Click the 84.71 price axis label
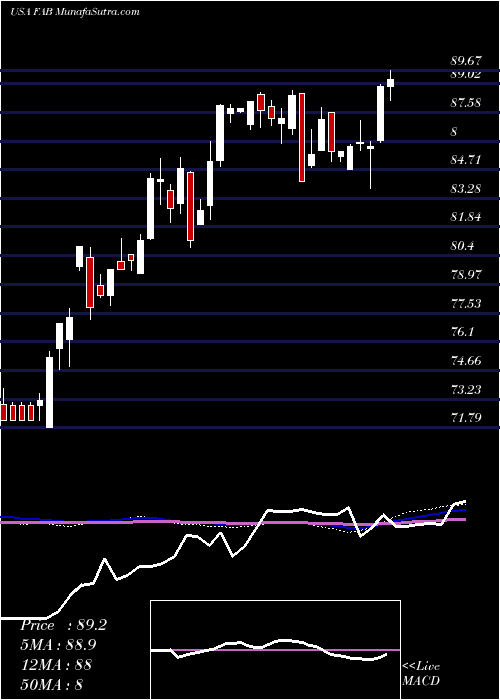The height and width of the screenshot is (700, 500). (466, 160)
